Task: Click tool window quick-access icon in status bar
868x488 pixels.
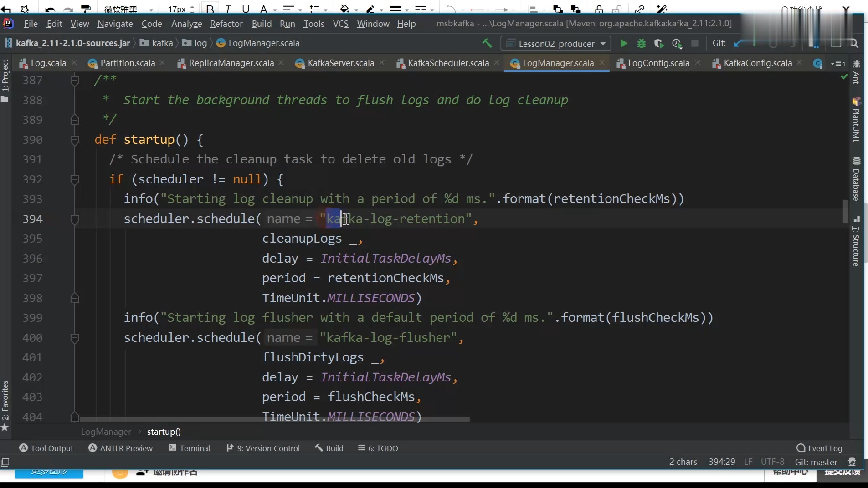Action: [5, 463]
